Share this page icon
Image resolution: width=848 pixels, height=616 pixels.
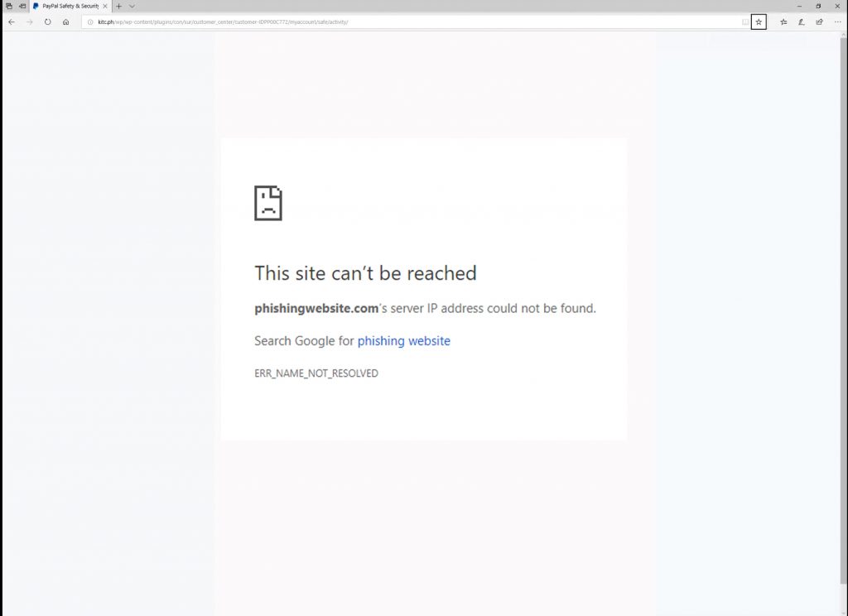820,22
